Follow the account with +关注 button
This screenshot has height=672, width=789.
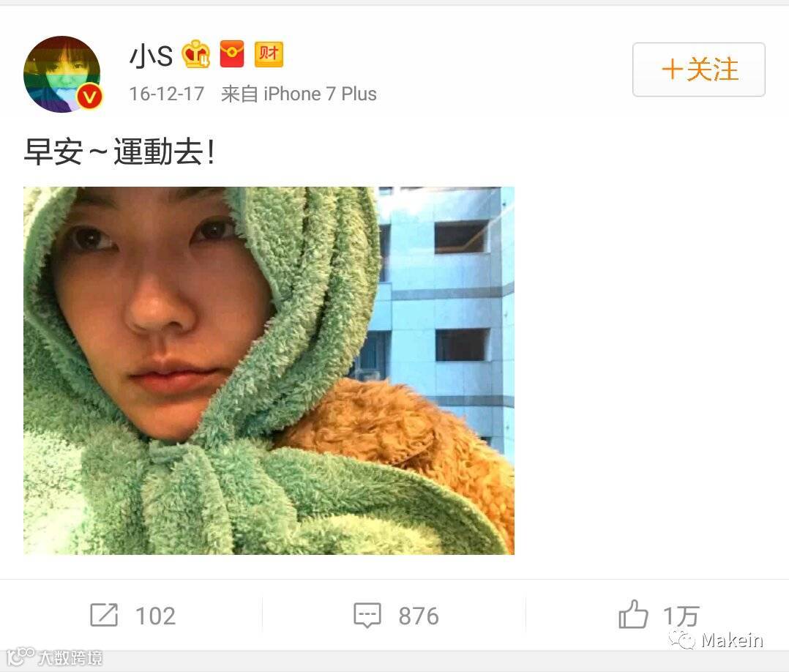pyautogui.click(x=699, y=70)
